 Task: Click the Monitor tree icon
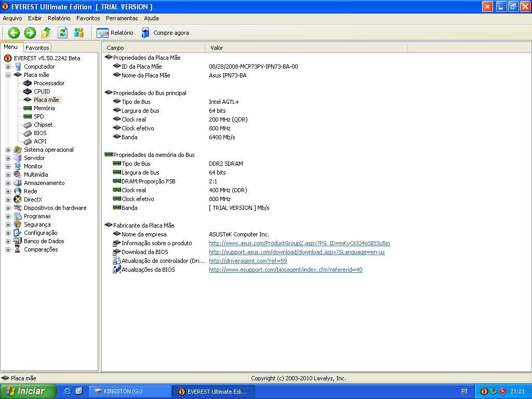coord(18,166)
